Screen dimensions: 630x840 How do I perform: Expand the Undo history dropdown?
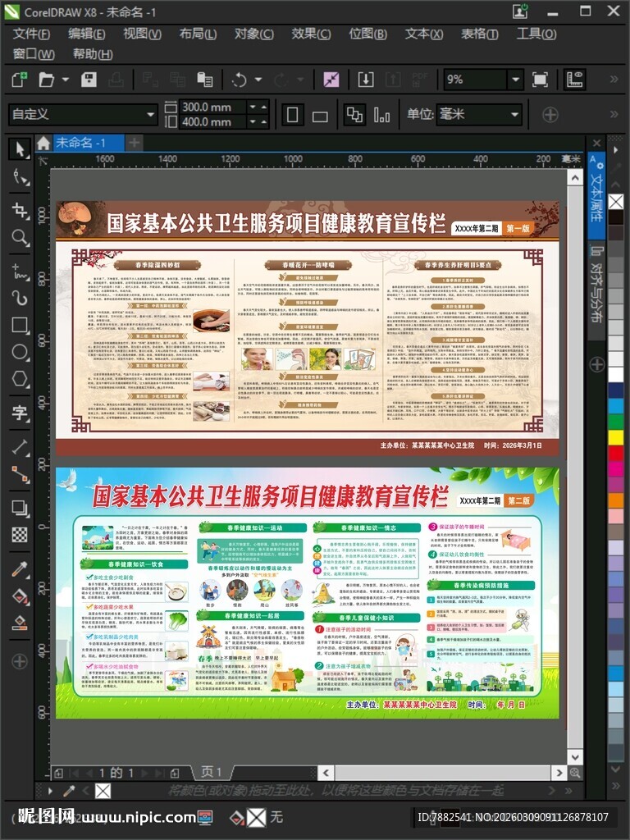pyautogui.click(x=258, y=80)
